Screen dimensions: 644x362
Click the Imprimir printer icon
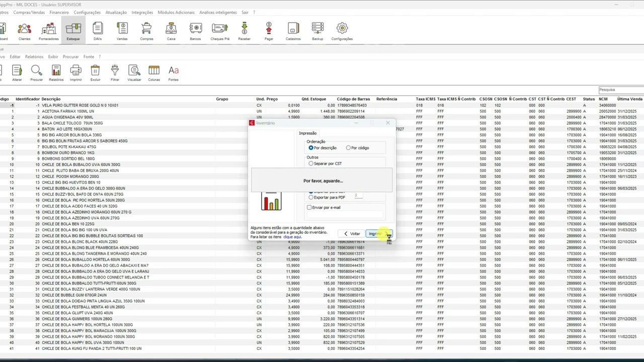(75, 73)
